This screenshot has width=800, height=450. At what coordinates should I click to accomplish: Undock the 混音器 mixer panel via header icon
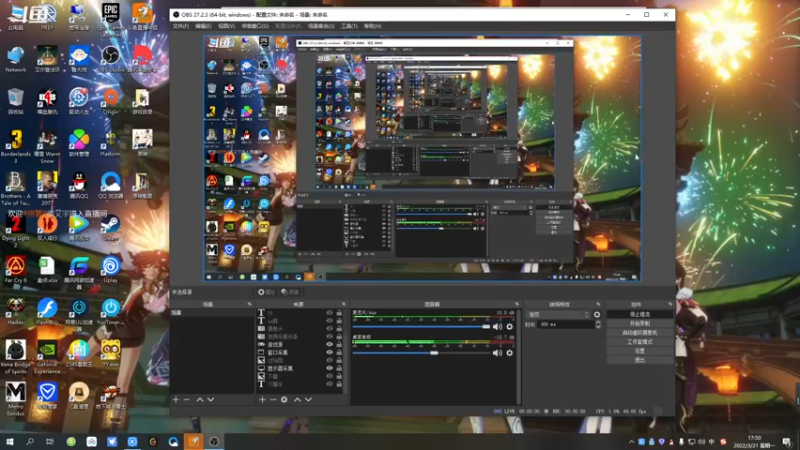pos(517,305)
